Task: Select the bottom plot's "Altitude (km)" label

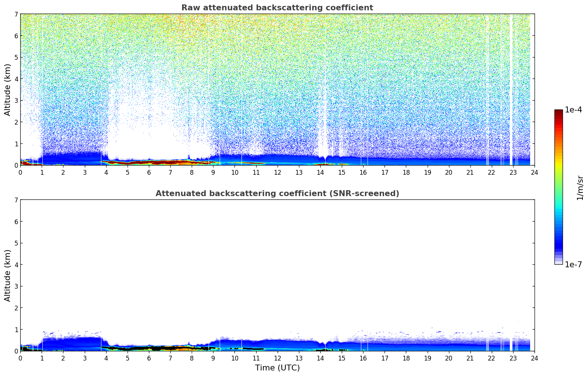Action: click(8, 275)
